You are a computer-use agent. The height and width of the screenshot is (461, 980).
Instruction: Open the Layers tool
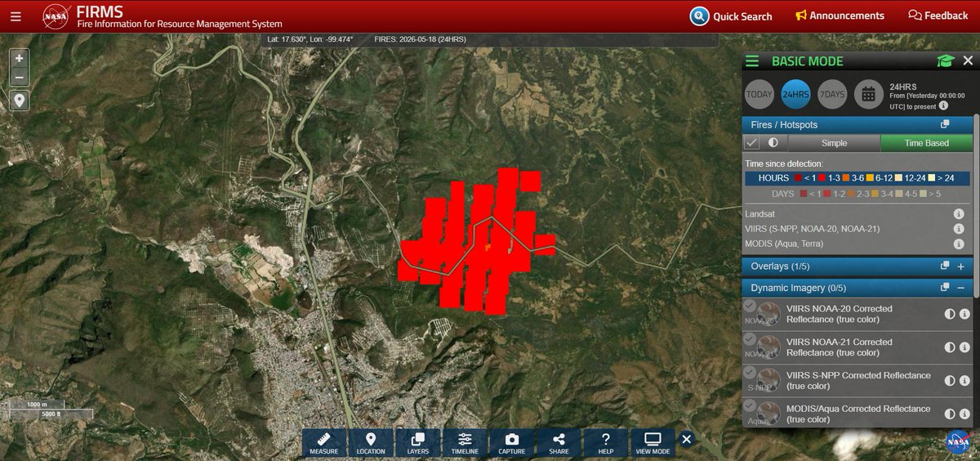(x=418, y=443)
